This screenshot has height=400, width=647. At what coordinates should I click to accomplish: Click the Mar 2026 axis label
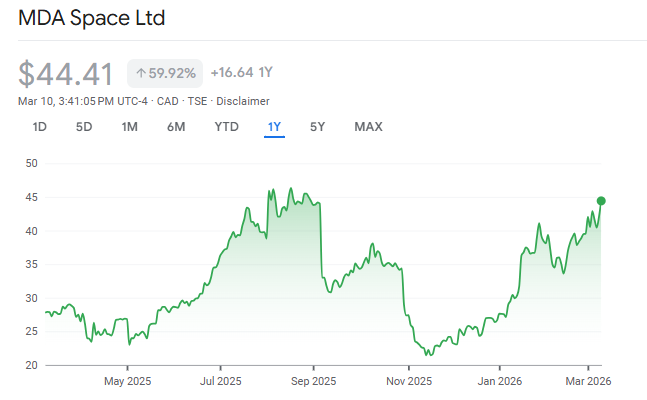pyautogui.click(x=588, y=381)
